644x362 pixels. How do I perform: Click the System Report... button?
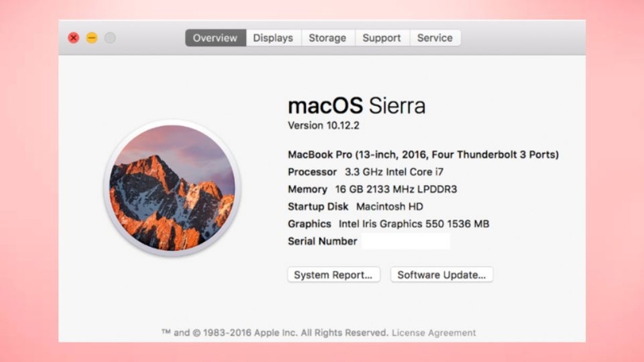click(333, 274)
